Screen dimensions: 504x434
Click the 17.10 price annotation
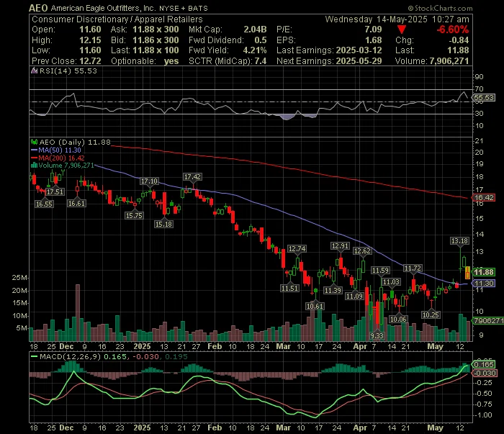tap(150, 181)
